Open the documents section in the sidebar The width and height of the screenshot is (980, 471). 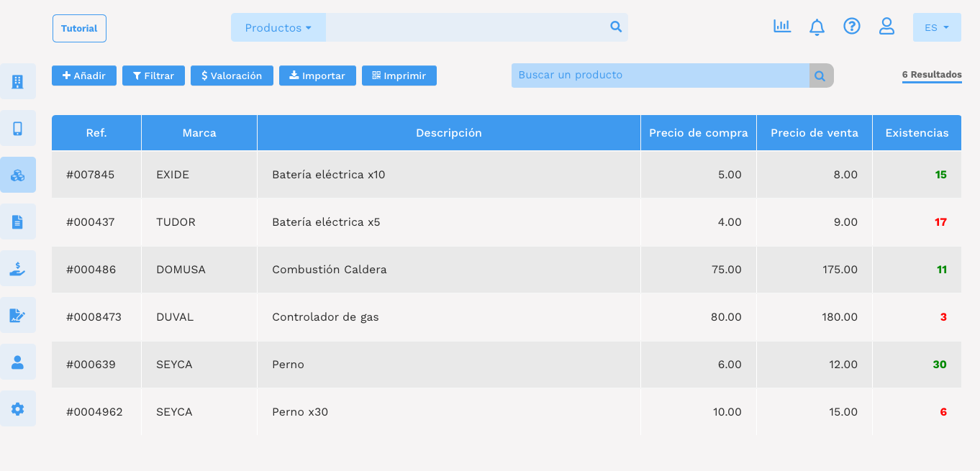tap(18, 221)
